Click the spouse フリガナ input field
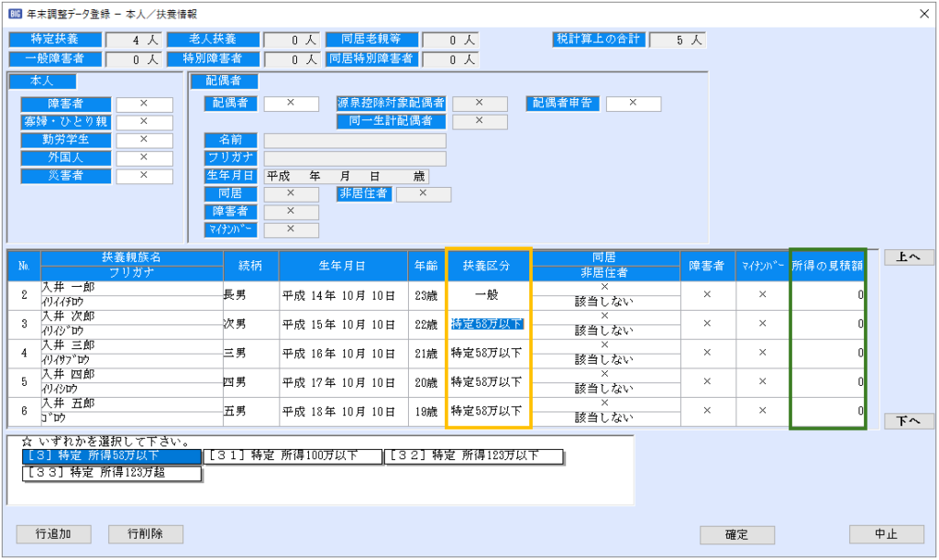Screen dimensions: 939x560 (355, 159)
